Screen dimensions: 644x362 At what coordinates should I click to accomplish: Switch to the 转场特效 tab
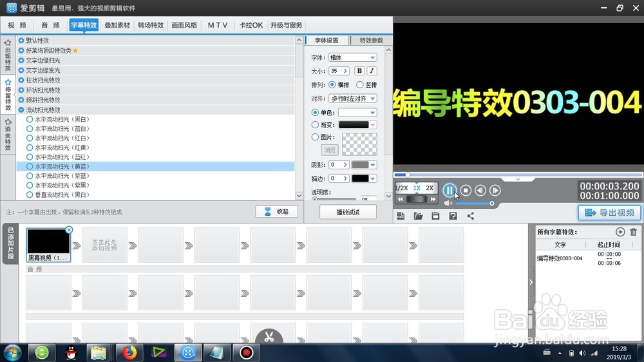[x=151, y=25]
